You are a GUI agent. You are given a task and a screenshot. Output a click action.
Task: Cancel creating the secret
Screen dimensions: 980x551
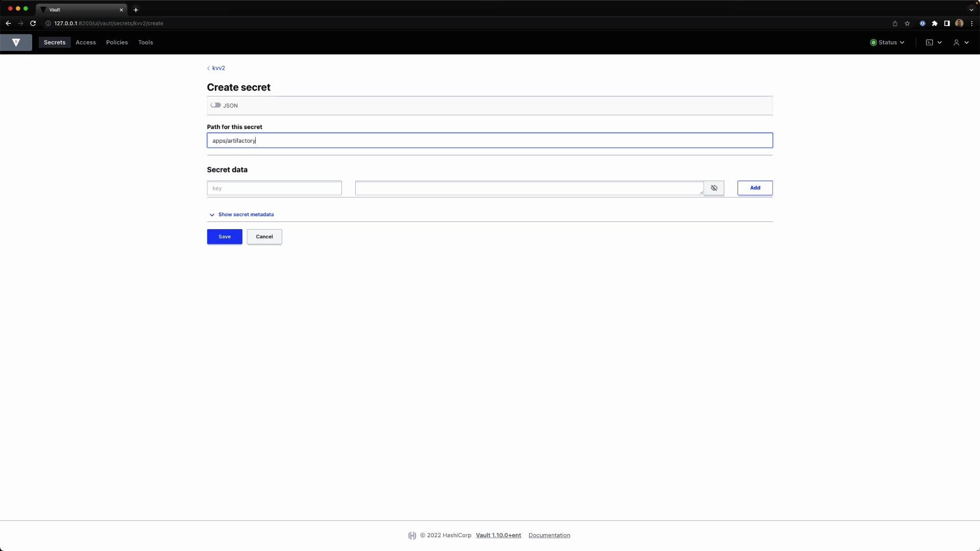click(x=264, y=237)
